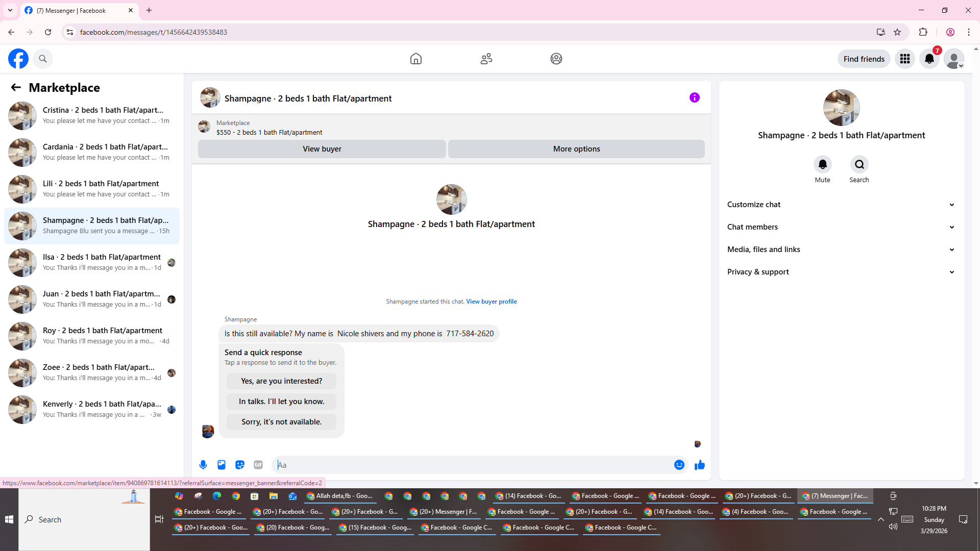Viewport: 980px width, 551px height.
Task: Open the Facebook menu grid icon
Action: point(905,59)
